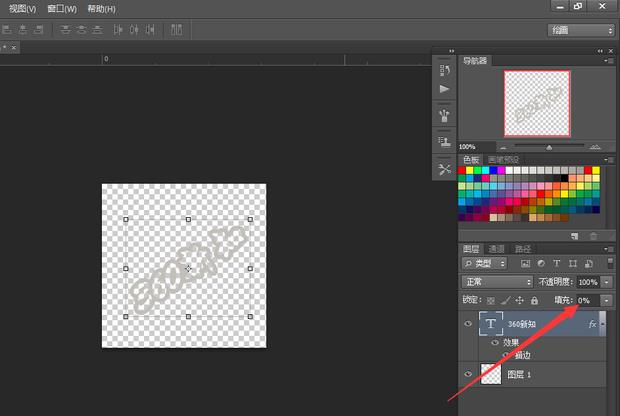This screenshot has height=416, width=620.
Task: Click the fx icon on 360新知 layer
Action: point(592,324)
